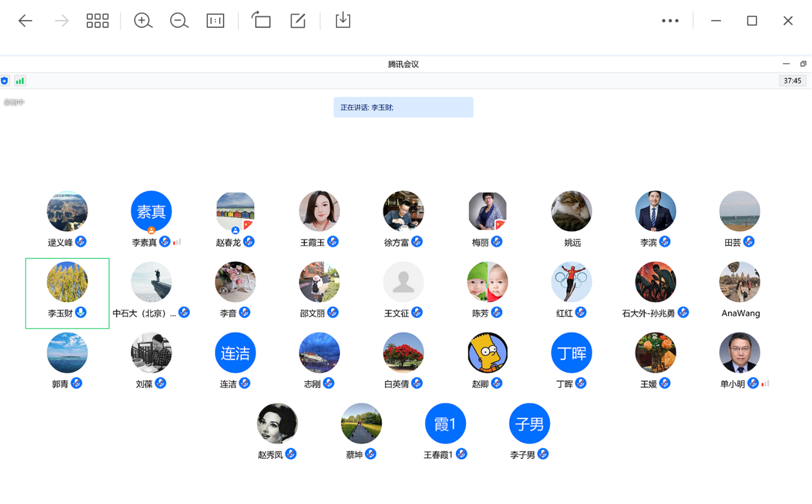Screen dimensions: 812x504
Task: Zoom out of the image
Action: pos(179,21)
